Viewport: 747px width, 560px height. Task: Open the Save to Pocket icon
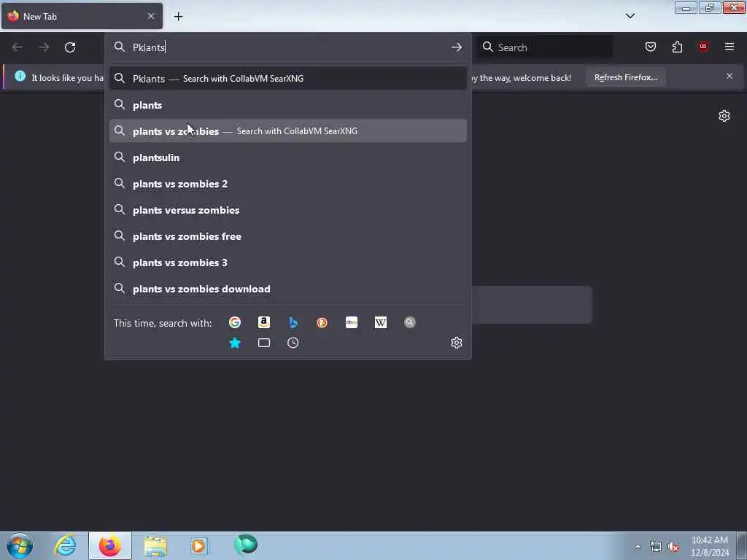(x=650, y=47)
